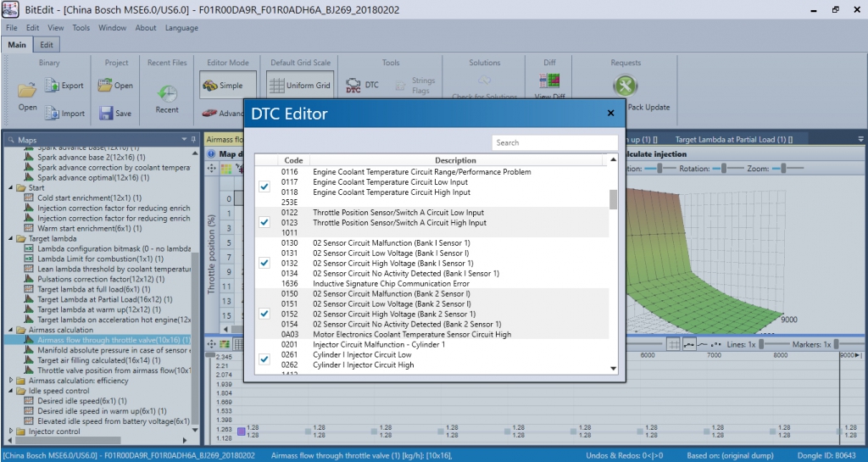Image resolution: width=868 pixels, height=462 pixels.
Task: Click the Search field in DTC Editor
Action: (554, 142)
